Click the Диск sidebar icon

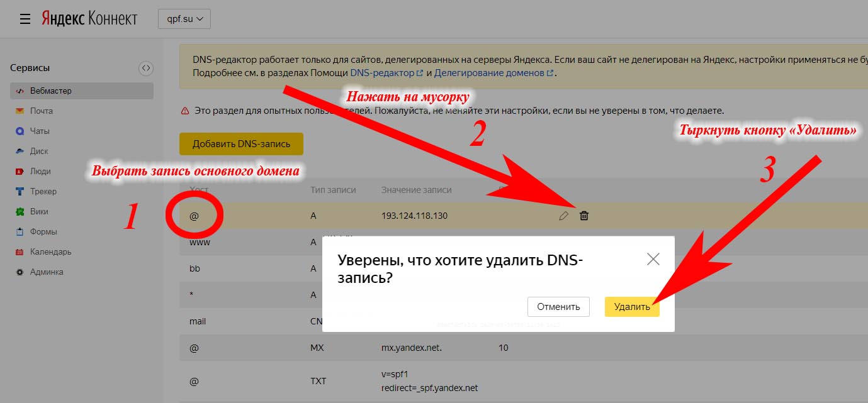click(20, 151)
